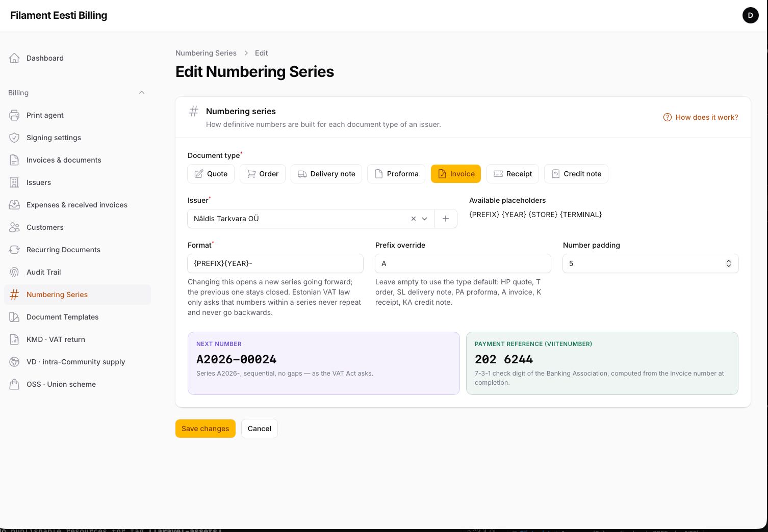
Task: Click the Print agent printer icon
Action: pyautogui.click(x=14, y=115)
